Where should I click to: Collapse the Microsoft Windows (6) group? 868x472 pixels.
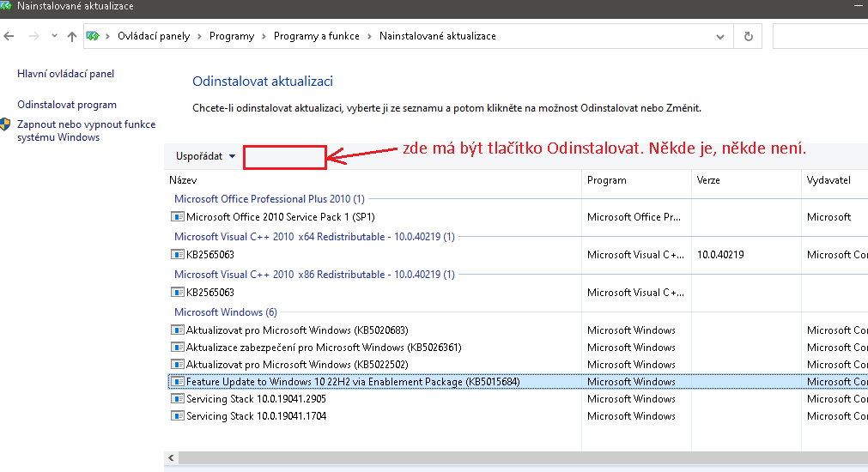pyautogui.click(x=225, y=312)
